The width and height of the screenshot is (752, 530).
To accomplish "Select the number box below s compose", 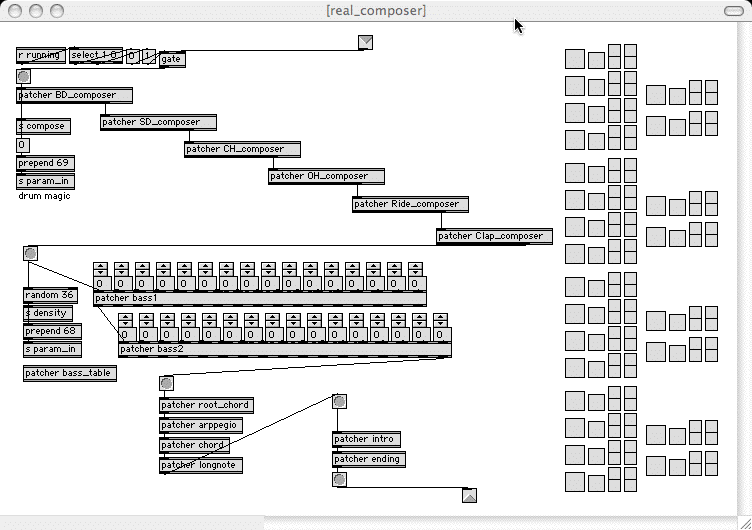I will (23, 145).
